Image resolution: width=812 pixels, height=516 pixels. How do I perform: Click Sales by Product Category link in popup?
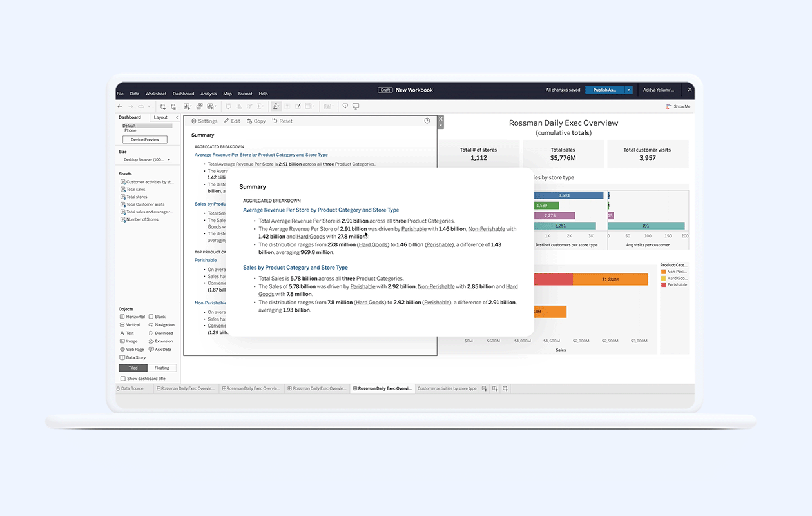[295, 267]
